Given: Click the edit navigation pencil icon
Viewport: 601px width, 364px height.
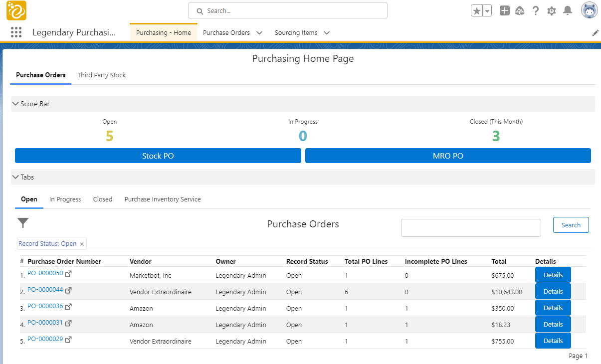Looking at the screenshot, I should [x=595, y=33].
